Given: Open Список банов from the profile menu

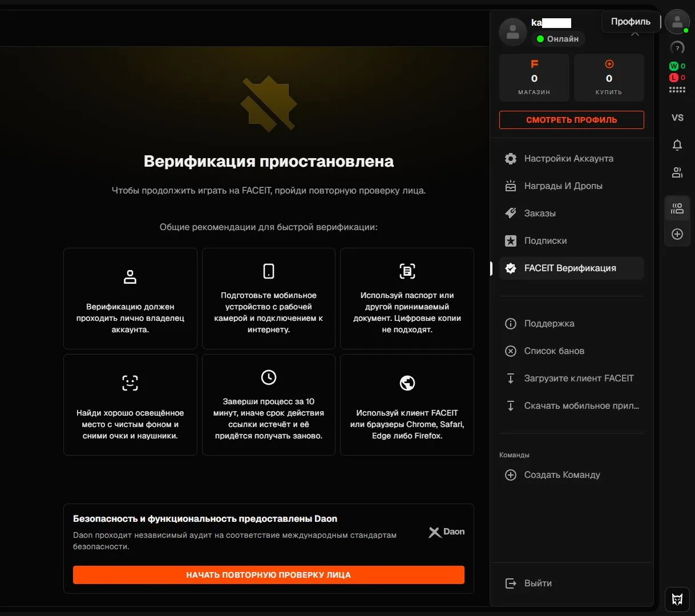Looking at the screenshot, I should (572, 351).
